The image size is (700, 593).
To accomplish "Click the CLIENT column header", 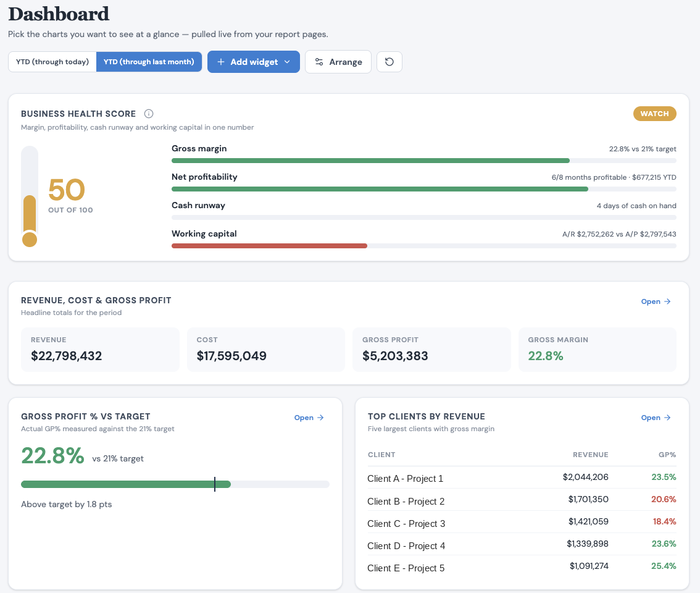I will click(381, 455).
